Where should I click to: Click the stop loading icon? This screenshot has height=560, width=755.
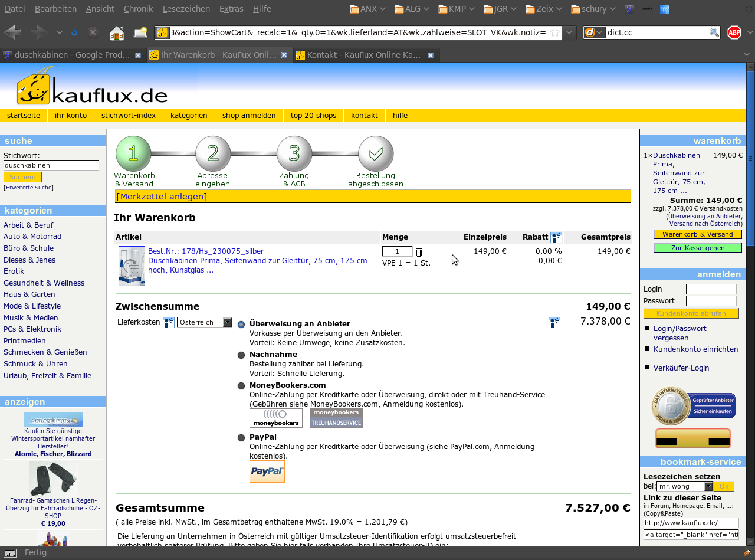coord(93,32)
